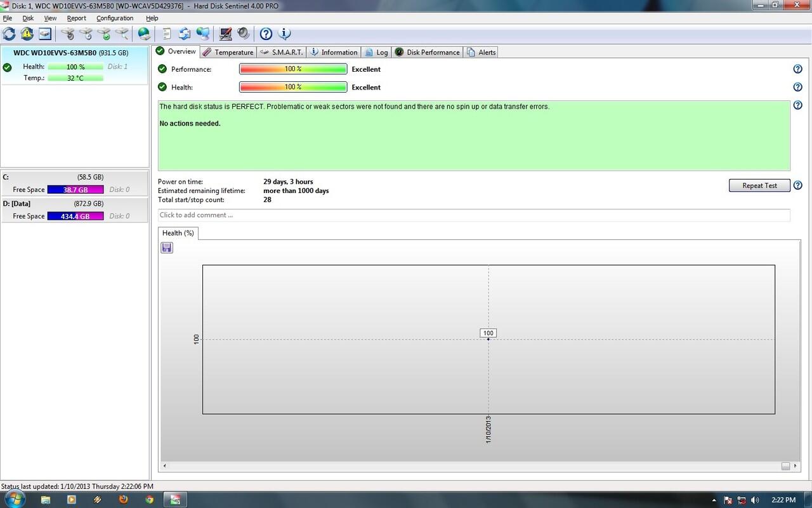Click the disk test icon with dark gear
The width and height of the screenshot is (812, 508).
[67, 34]
